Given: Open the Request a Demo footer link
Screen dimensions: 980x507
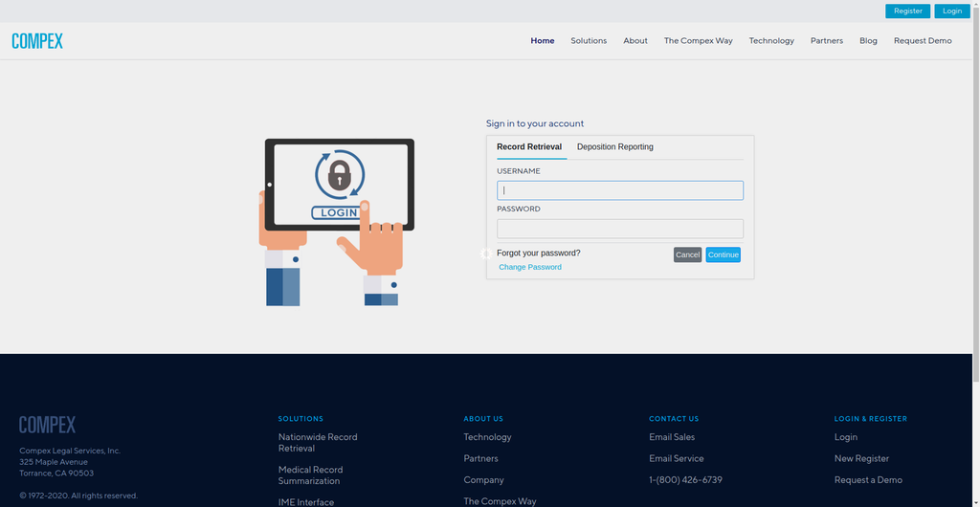Looking at the screenshot, I should (x=868, y=480).
